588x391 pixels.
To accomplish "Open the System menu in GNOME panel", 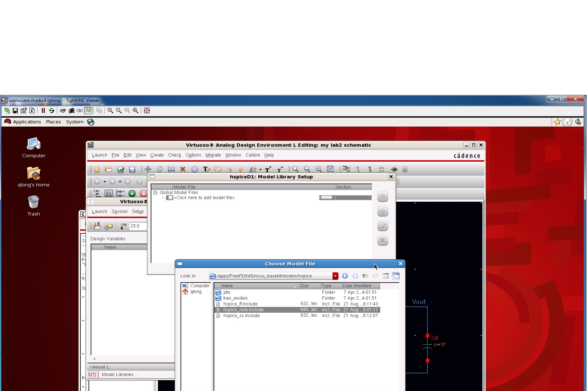I will (x=75, y=122).
